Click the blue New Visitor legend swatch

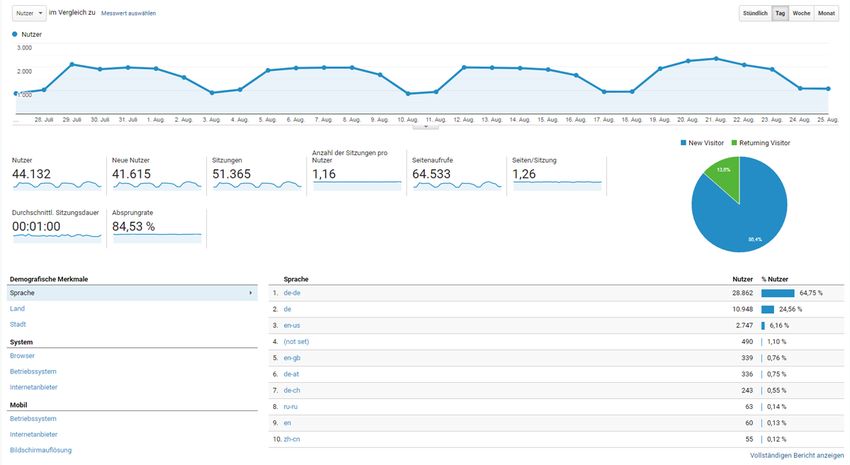click(683, 143)
